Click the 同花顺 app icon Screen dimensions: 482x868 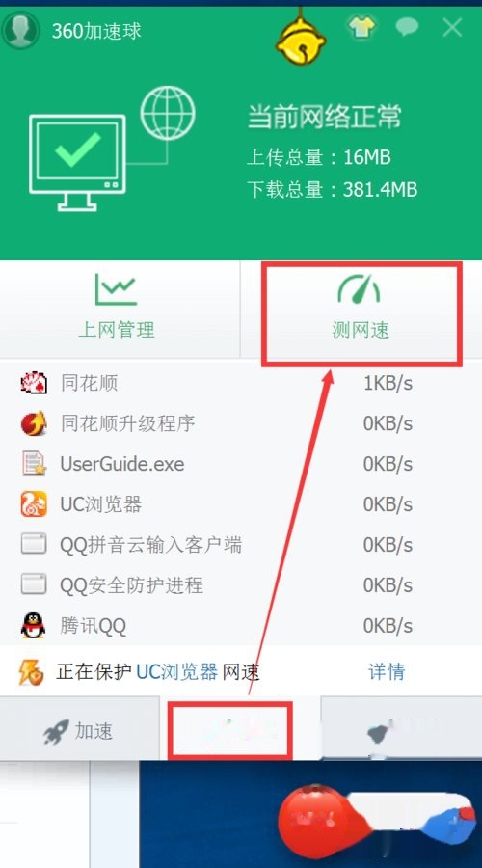tap(34, 383)
